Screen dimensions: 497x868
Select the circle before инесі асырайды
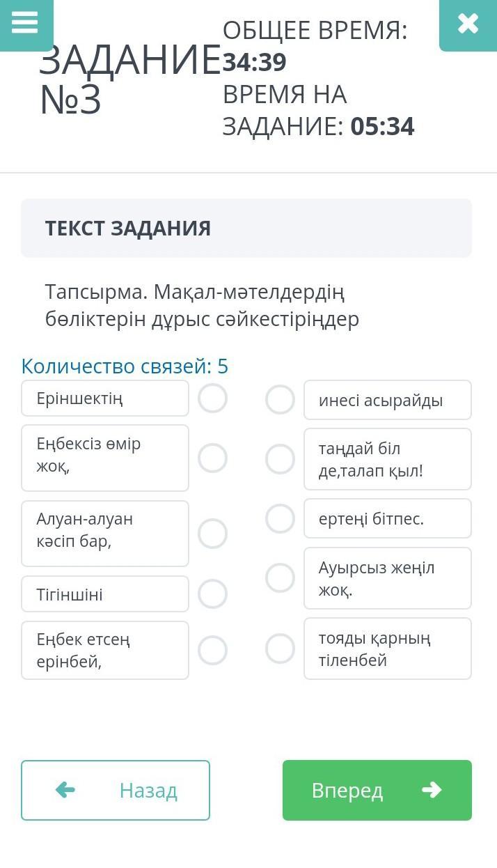(x=280, y=400)
